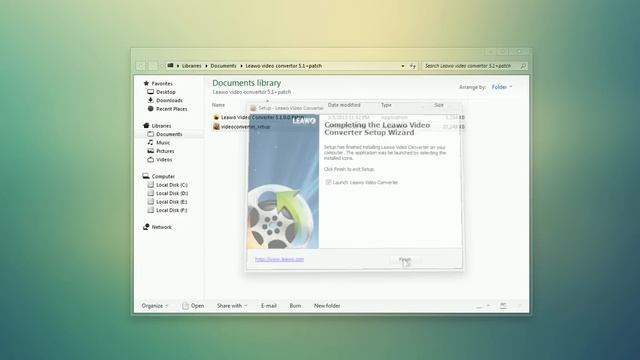Toggle the Launch Leawo Video Converter checkbox
This screenshot has height=360, width=640.
point(328,182)
